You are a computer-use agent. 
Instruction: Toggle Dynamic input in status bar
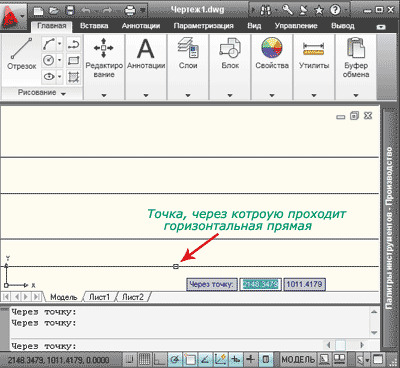236,359
